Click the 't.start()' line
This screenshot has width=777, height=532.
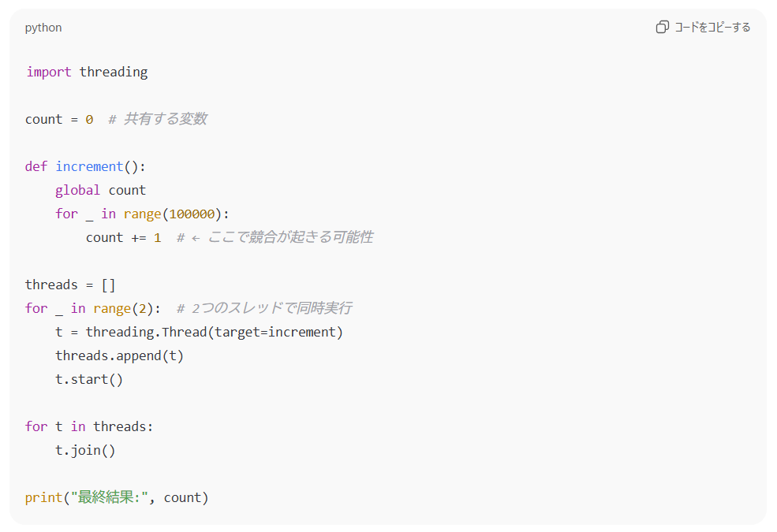coord(89,379)
